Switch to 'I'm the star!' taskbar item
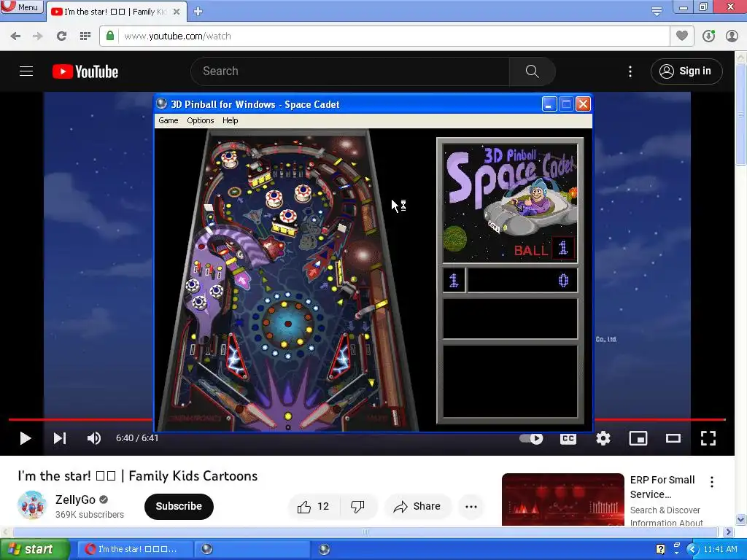The height and width of the screenshot is (560, 747). (135, 549)
